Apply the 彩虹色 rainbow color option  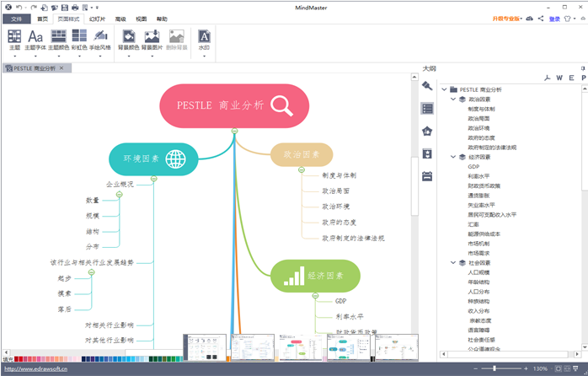click(79, 40)
